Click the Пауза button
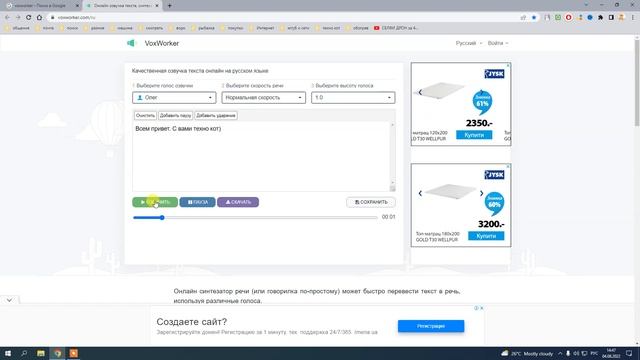 click(x=198, y=202)
